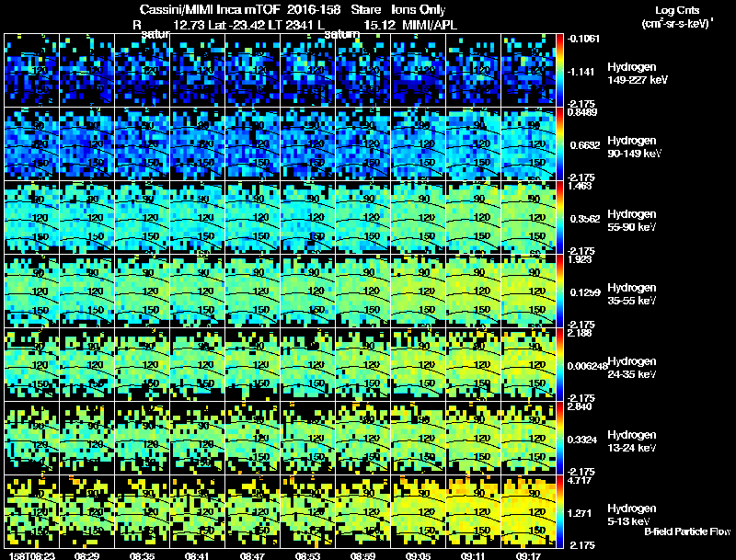Screen dimensions: 736x560
Task: Click the '0.006248' colorbar value
Action: (x=587, y=366)
